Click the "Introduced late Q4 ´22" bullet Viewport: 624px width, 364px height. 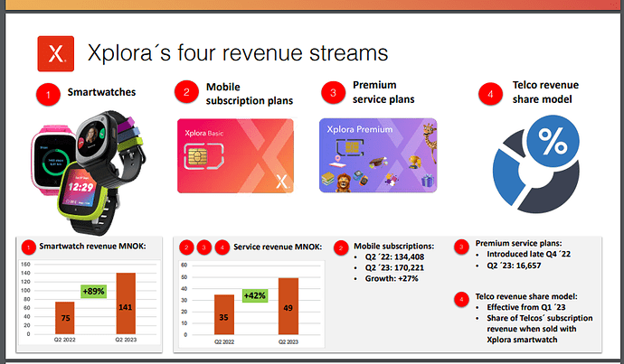(528, 255)
